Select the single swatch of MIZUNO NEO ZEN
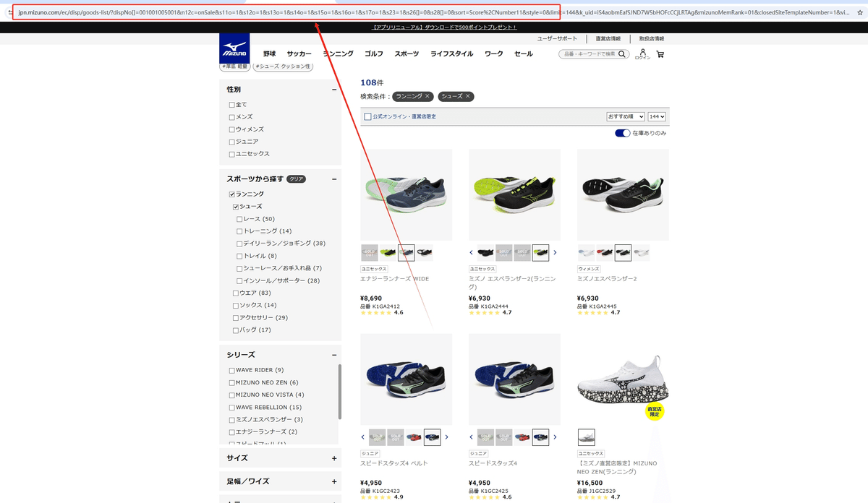Viewport: 868px width, 503px height. pyautogui.click(x=586, y=437)
